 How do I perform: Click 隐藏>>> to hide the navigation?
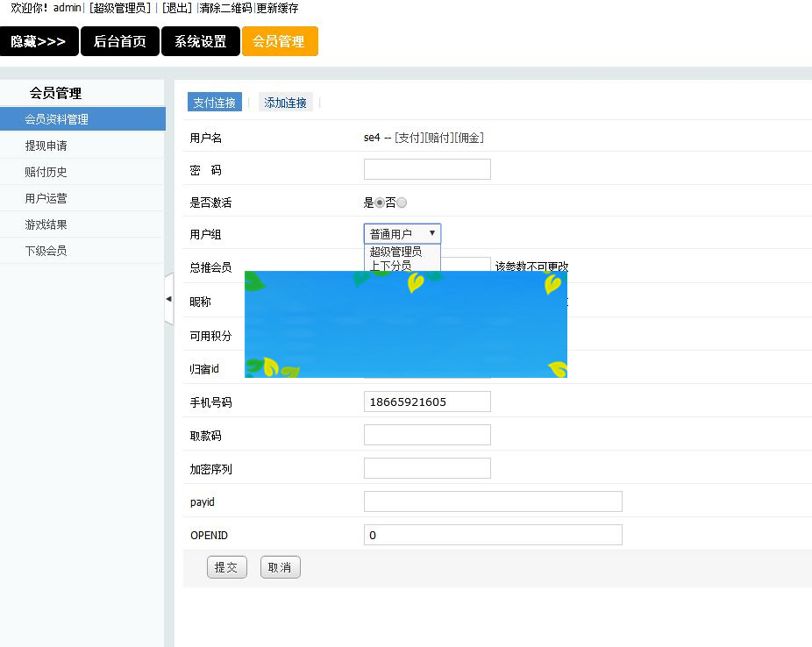[39, 41]
